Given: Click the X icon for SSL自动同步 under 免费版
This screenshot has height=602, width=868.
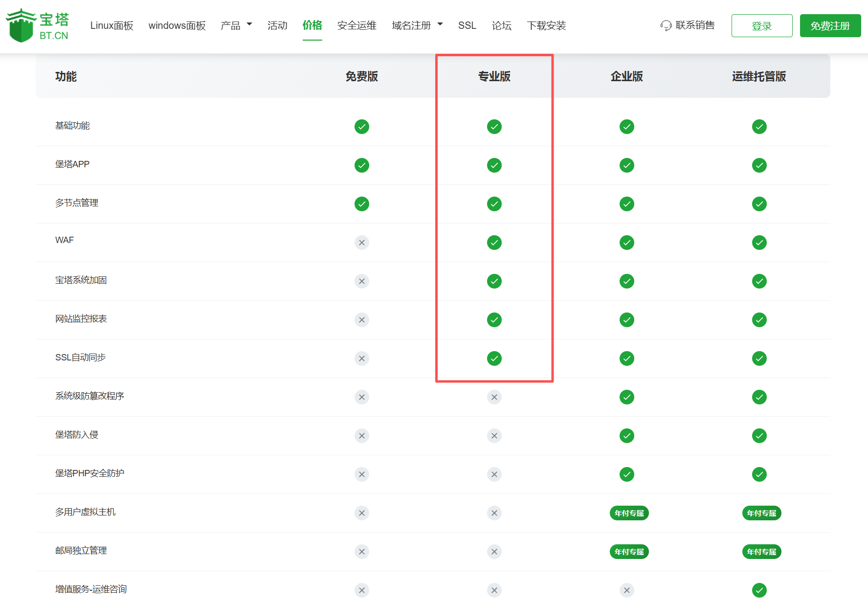Looking at the screenshot, I should (362, 358).
